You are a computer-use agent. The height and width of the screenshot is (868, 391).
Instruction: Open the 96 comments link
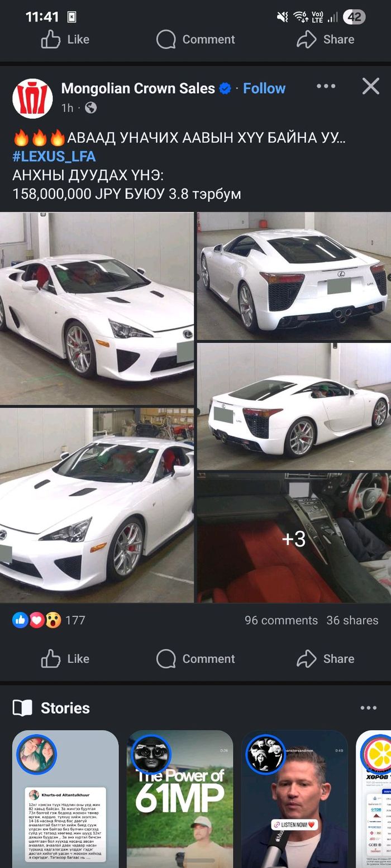point(281,620)
